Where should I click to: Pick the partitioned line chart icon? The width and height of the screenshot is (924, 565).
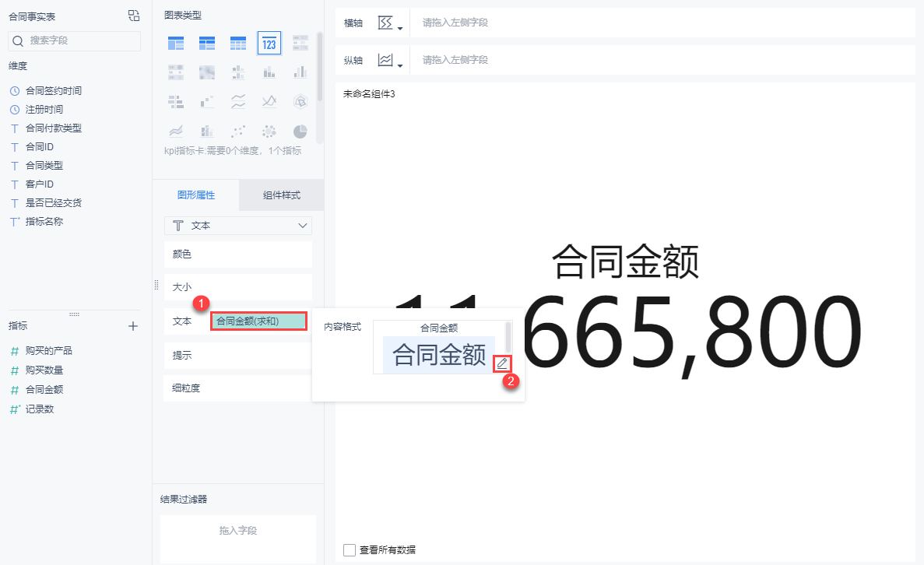click(238, 102)
